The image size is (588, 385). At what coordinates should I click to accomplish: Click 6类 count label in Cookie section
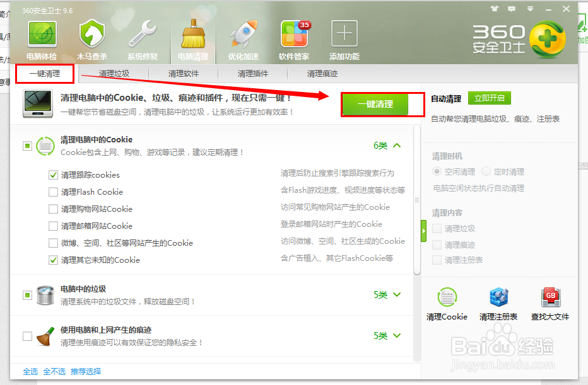tap(380, 146)
